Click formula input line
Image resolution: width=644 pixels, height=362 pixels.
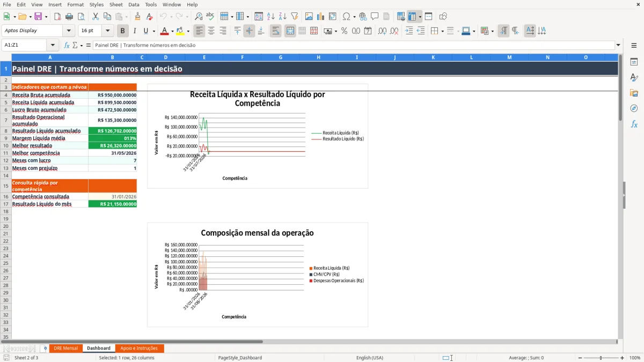(353, 45)
